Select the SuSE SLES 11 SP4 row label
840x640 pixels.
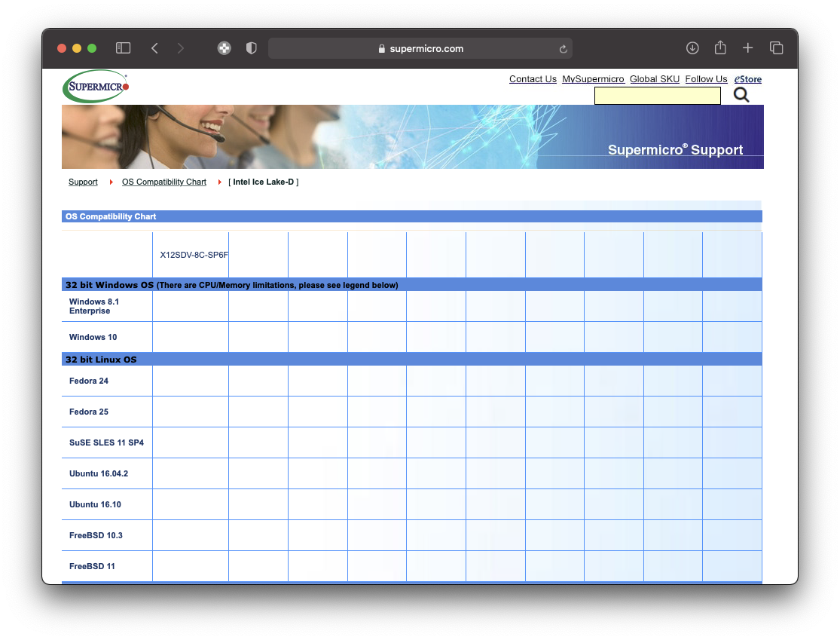point(106,442)
